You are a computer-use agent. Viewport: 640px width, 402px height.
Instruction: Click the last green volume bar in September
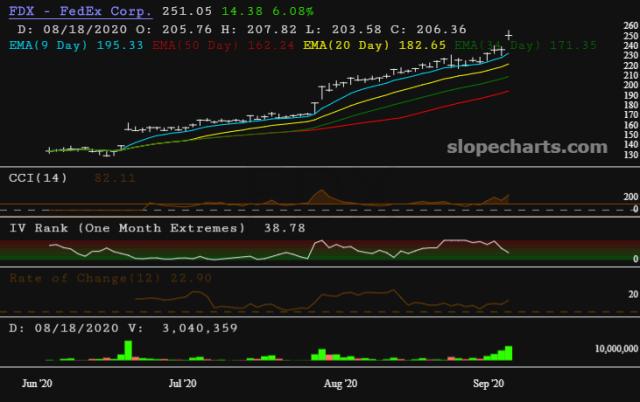(x=509, y=353)
